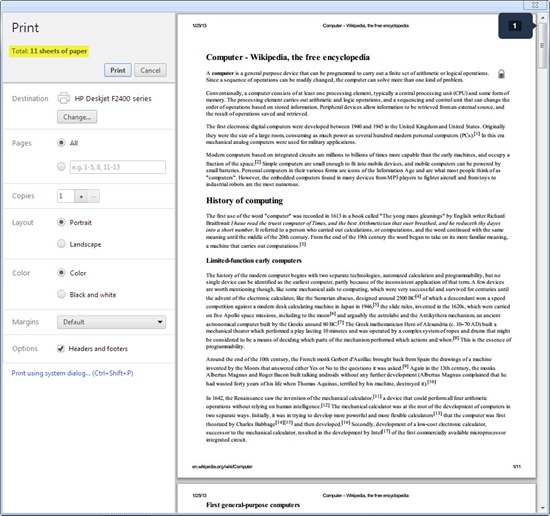This screenshot has height=516, width=550.
Task: Toggle Headers and footers checkbox
Action: point(61,348)
